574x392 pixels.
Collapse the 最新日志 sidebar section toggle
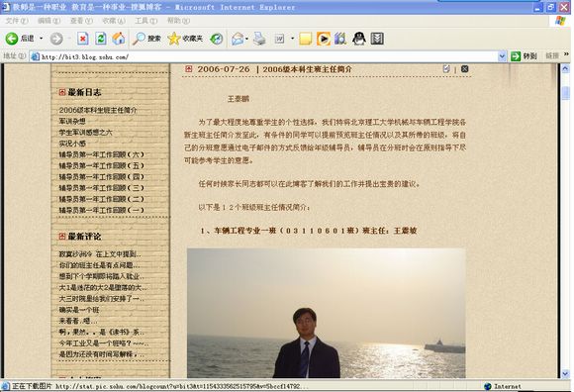pyautogui.click(x=62, y=92)
